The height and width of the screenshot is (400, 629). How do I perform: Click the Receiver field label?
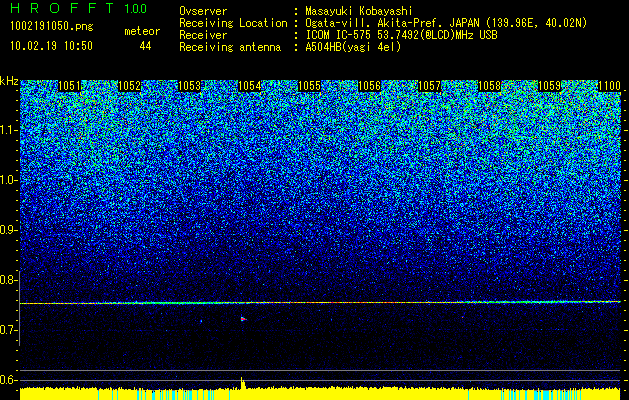click(203, 35)
